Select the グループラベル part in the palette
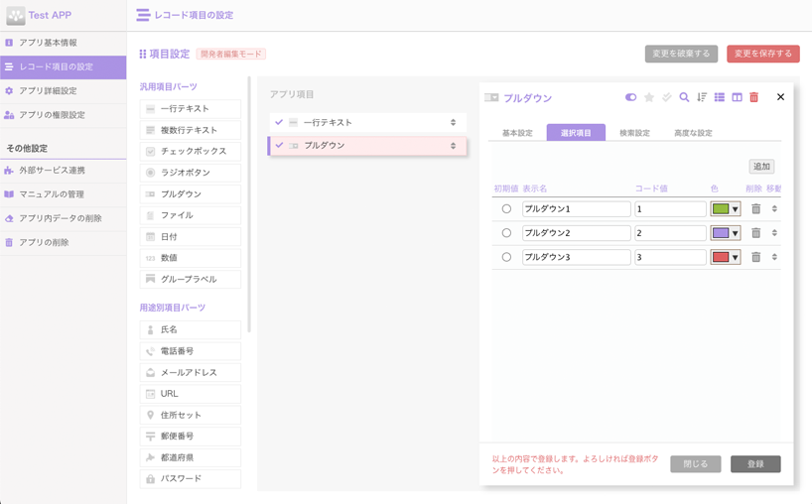This screenshot has width=812, height=504. point(190,279)
